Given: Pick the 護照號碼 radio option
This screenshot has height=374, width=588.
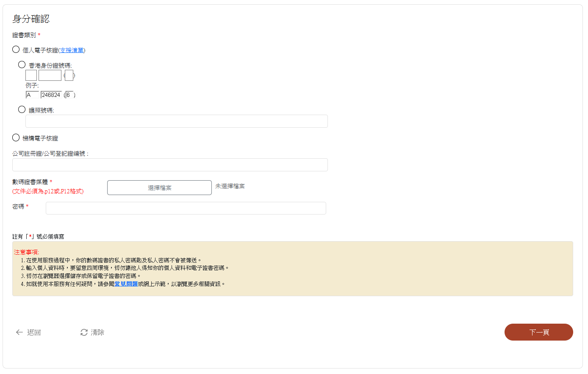Looking at the screenshot, I should point(22,110).
